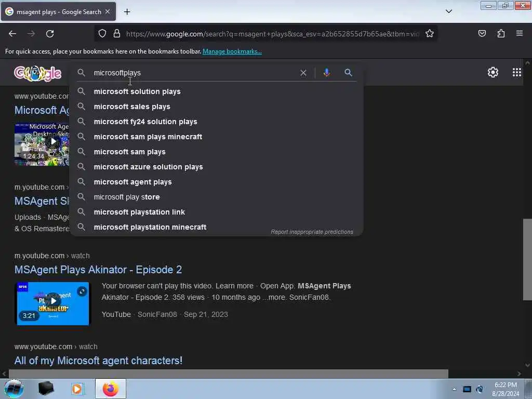Click the tray icon right of the monitor icon
This screenshot has height=399, width=532.
click(x=480, y=389)
